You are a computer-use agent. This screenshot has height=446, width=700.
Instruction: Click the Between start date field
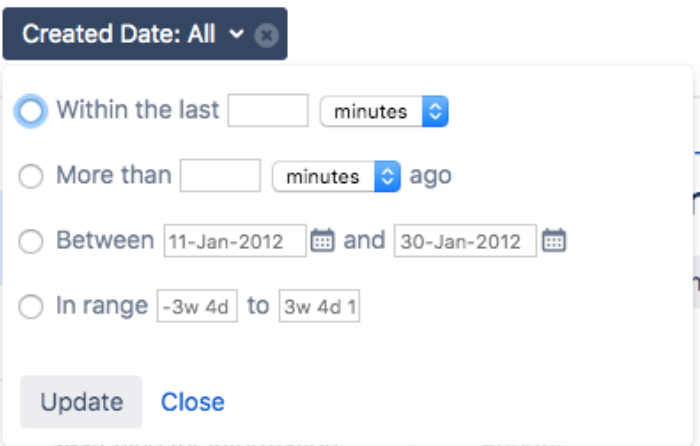point(235,241)
